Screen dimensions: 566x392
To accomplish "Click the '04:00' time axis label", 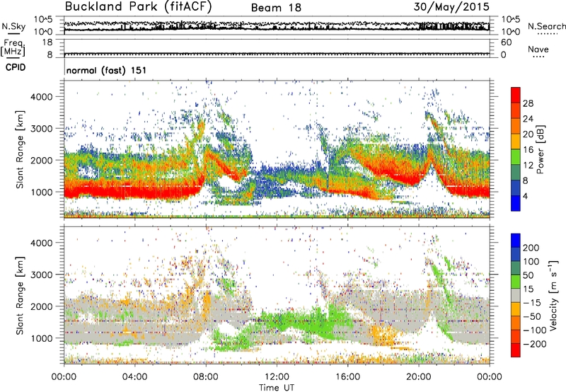I will point(135,377).
